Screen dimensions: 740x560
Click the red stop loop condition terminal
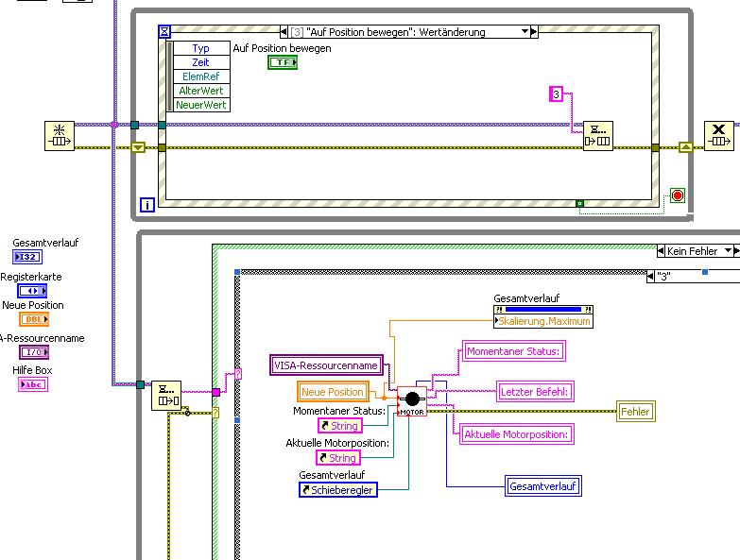tap(678, 195)
